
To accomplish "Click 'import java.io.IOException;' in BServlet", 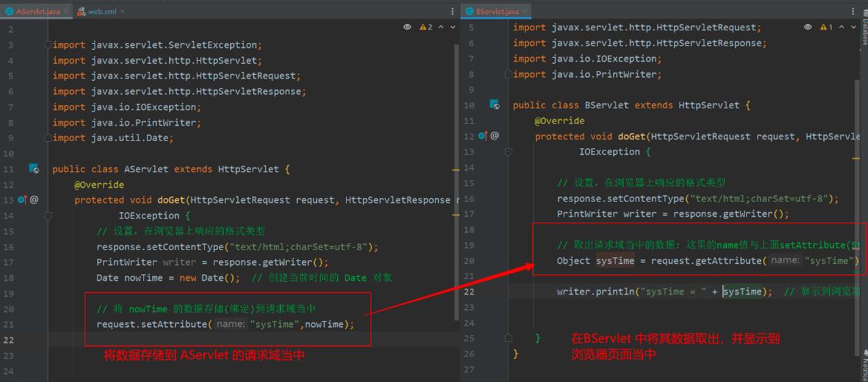I will coord(587,59).
